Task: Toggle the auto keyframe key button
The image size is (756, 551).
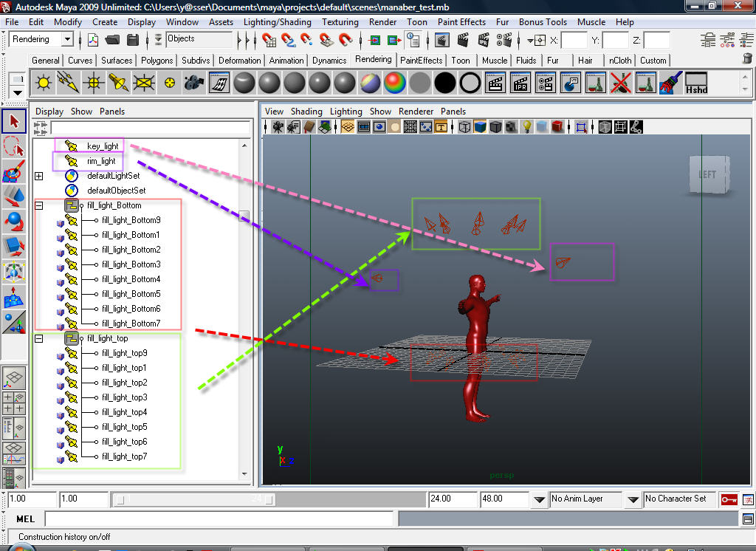Action: point(729,499)
